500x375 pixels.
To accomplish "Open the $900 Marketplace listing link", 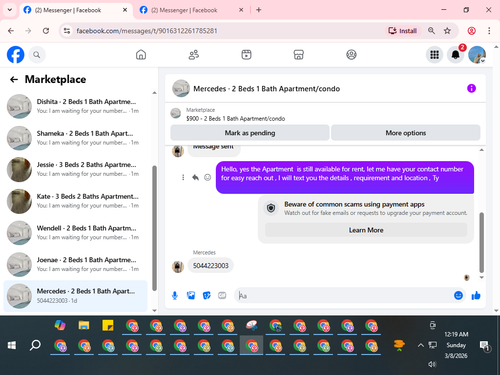I will pos(235,119).
